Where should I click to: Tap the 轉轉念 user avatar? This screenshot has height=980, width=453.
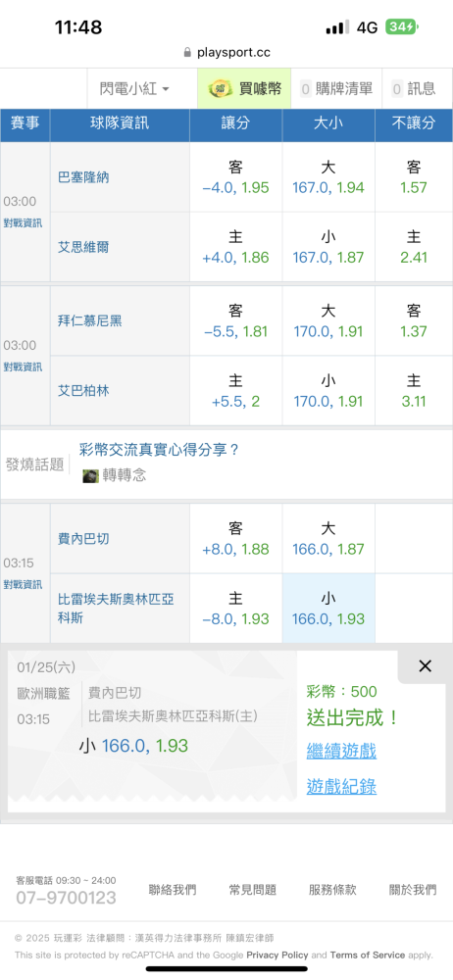point(91,475)
